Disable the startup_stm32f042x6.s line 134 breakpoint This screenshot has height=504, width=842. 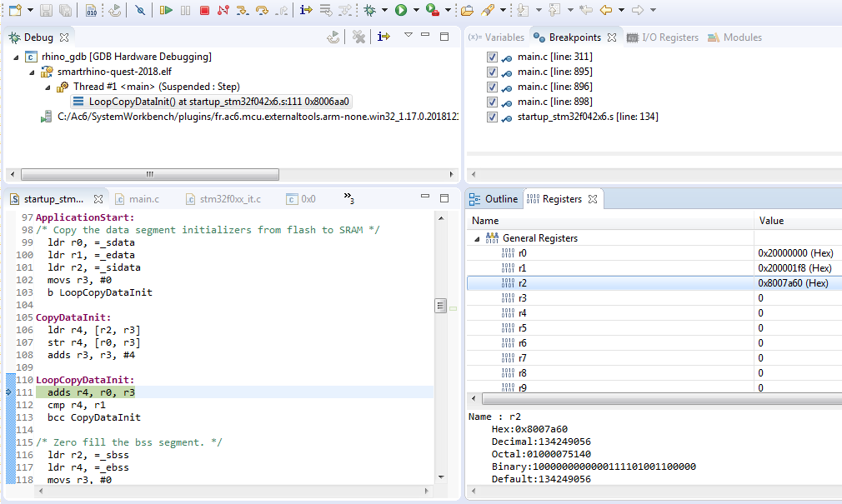click(492, 117)
